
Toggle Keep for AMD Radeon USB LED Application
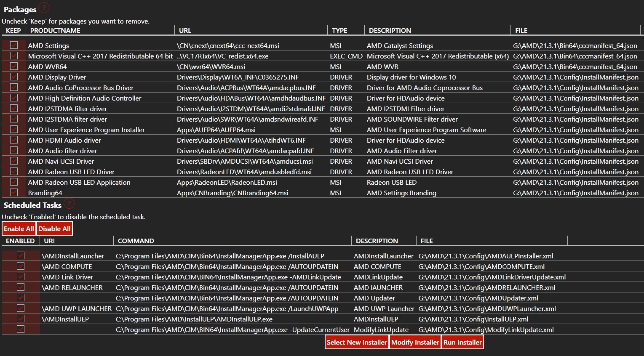pyautogui.click(x=14, y=182)
